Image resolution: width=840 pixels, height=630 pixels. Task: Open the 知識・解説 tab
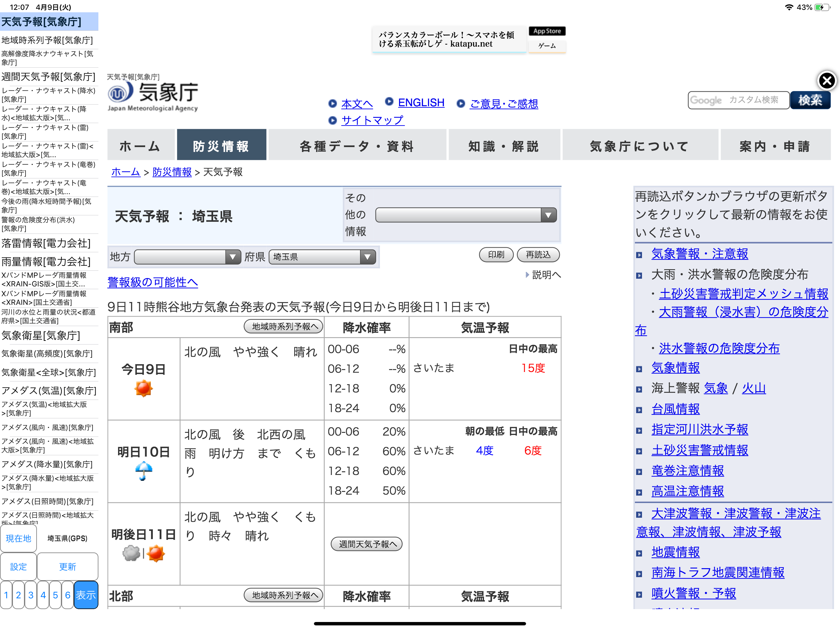(504, 145)
